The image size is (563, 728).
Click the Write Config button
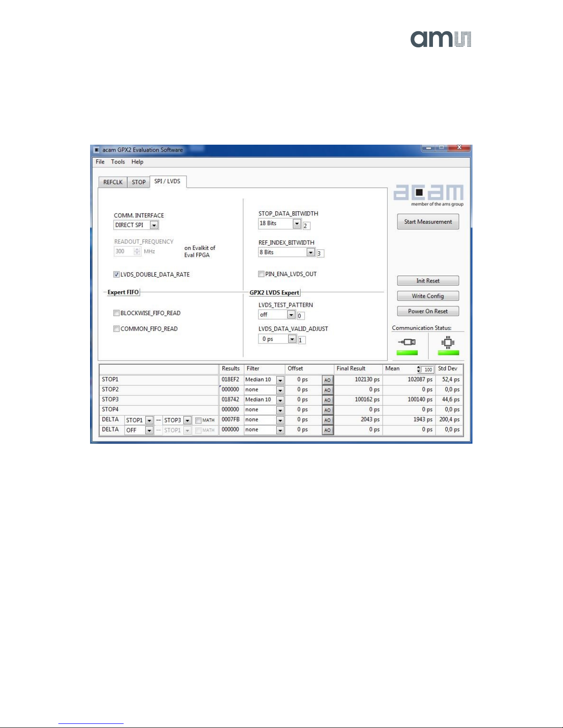(428, 296)
